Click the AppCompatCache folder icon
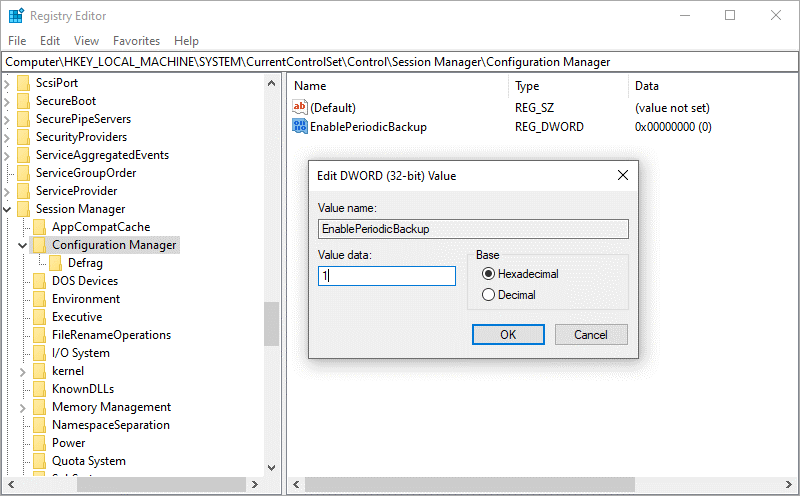 tap(39, 227)
